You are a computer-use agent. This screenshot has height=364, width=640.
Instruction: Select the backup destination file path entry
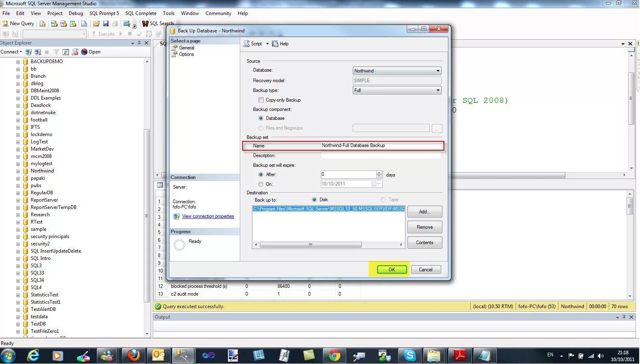point(329,209)
